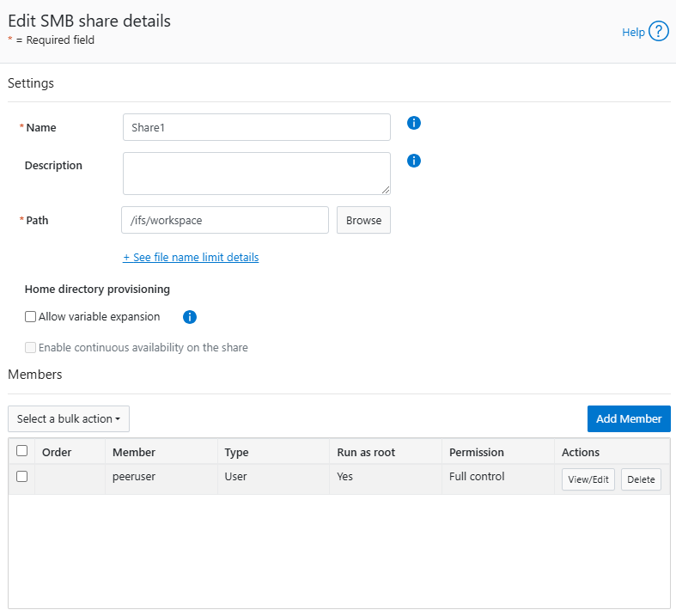Viewport: 676px width, 616px height.
Task: Tick the select-all checkbox in members table header
Action: click(x=22, y=451)
